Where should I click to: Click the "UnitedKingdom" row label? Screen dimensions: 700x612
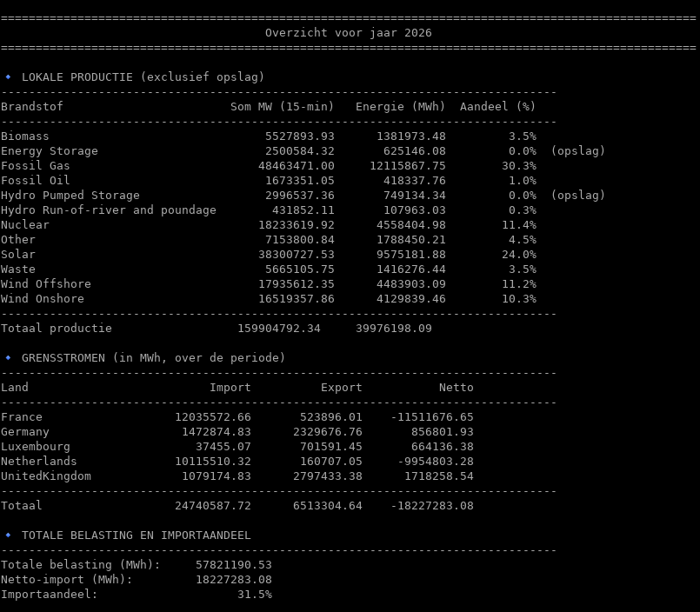click(46, 476)
